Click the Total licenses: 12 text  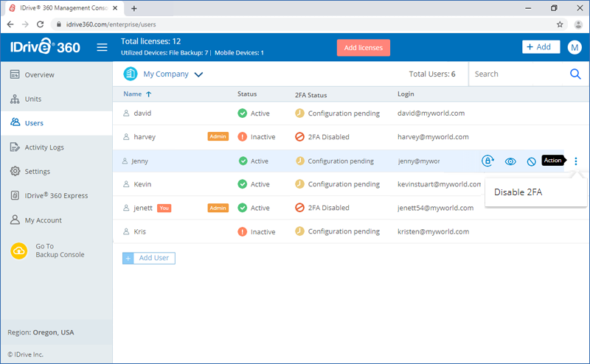tap(150, 41)
